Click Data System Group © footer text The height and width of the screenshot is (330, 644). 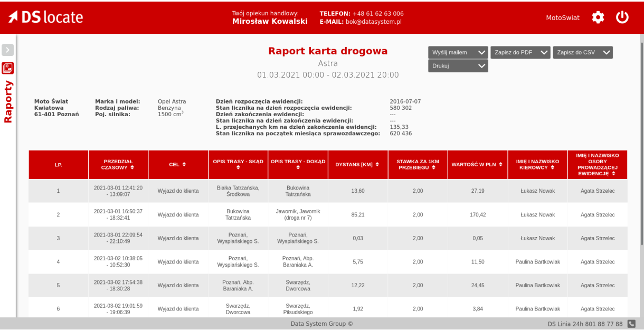[x=321, y=324]
